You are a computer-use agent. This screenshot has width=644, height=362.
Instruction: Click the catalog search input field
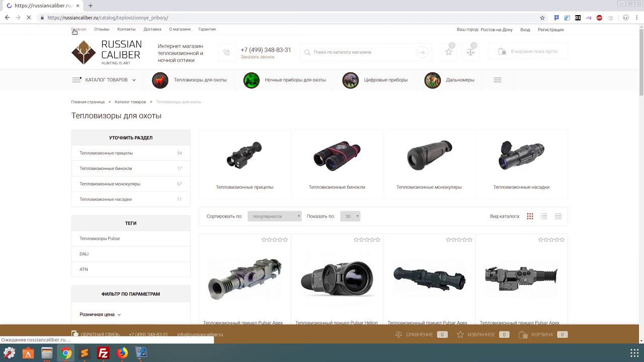366,52
